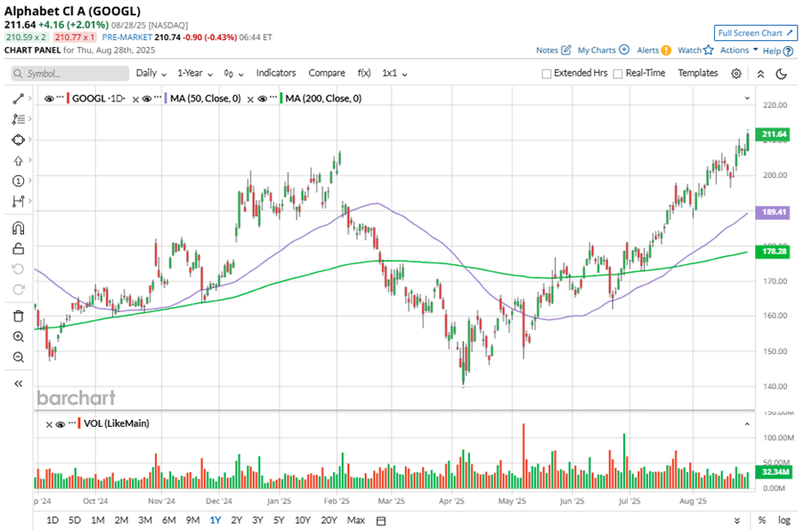This screenshot has height=532, width=804.
Task: Select the 6M range tab
Action: [x=168, y=520]
